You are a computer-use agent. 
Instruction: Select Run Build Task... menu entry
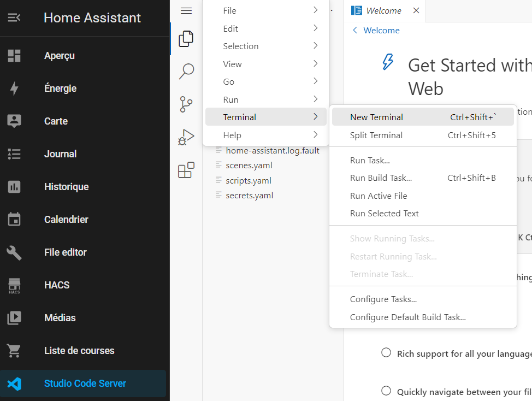(423, 178)
